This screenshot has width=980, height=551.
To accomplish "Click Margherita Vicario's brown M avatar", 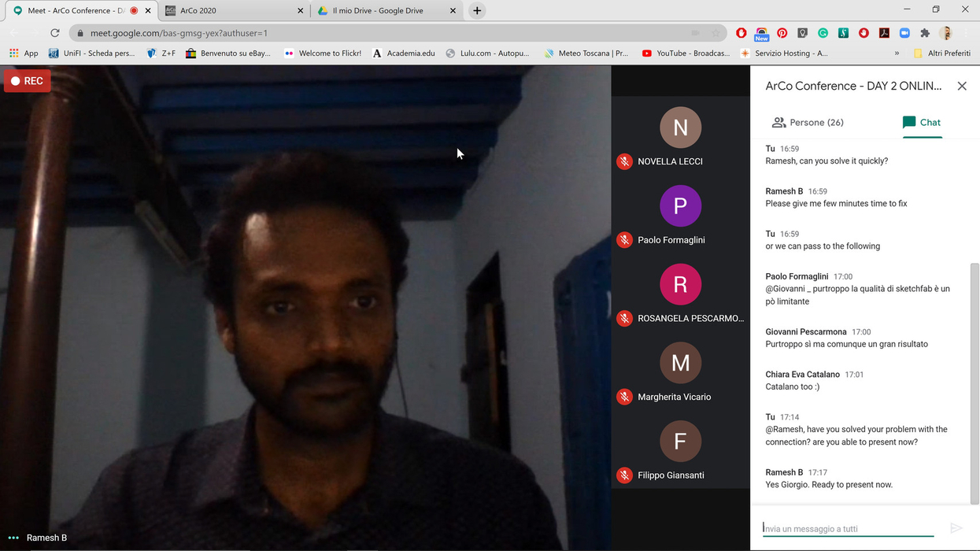I will (681, 363).
